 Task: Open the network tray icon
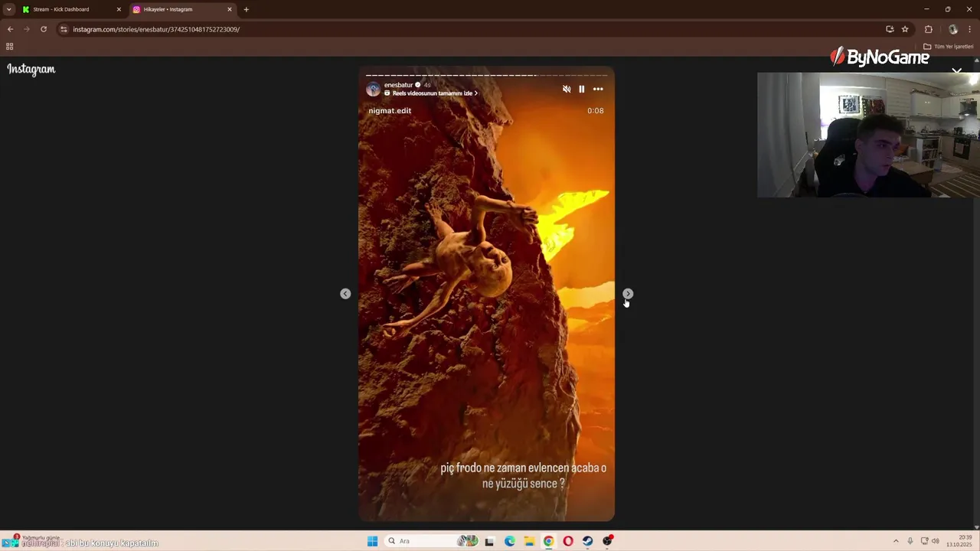(x=924, y=541)
